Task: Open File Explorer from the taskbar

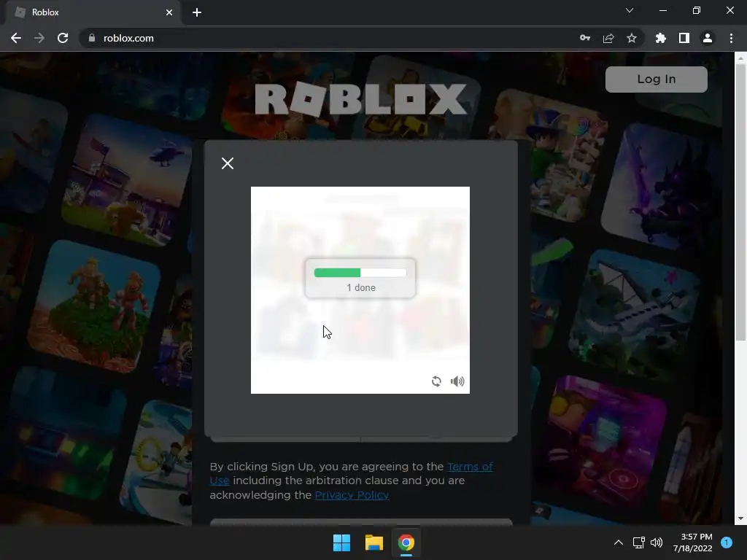Action: 374,542
